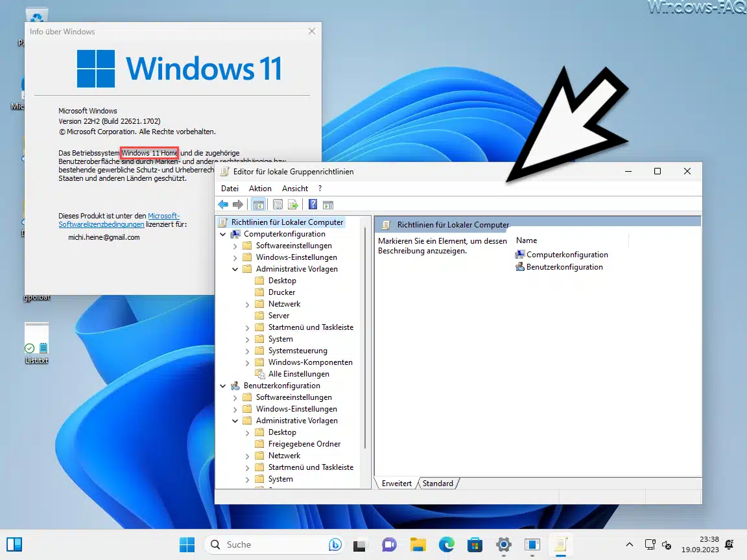Switch to the Erweitert tab
The width and height of the screenshot is (747, 560).
396,484
